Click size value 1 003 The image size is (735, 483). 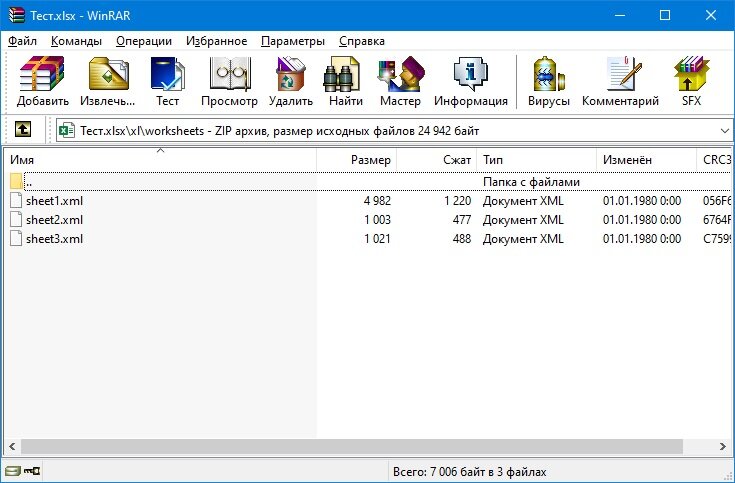tap(377, 219)
